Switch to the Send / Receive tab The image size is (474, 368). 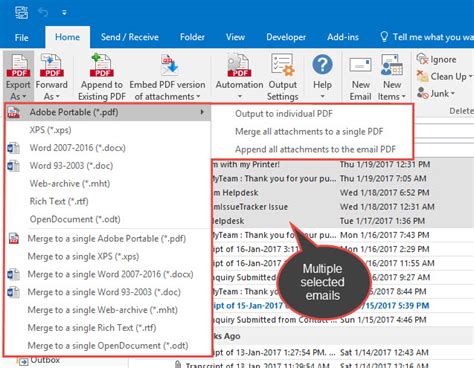[130, 37]
